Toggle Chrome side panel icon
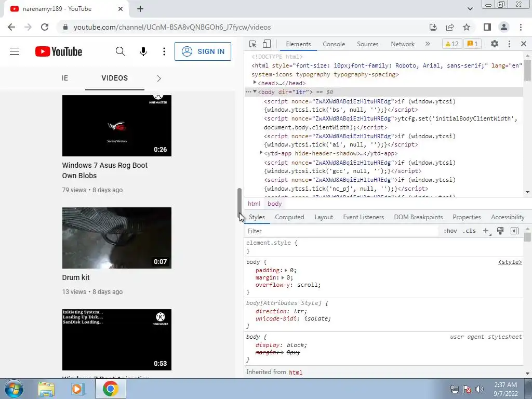This screenshot has width=532, height=399. 487,27
